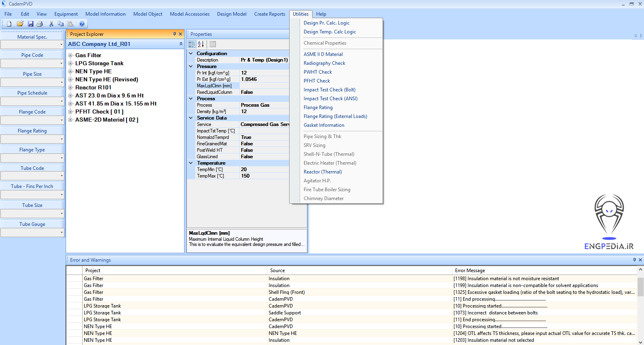
Task: Click the Error Message column header
Action: [544, 271]
